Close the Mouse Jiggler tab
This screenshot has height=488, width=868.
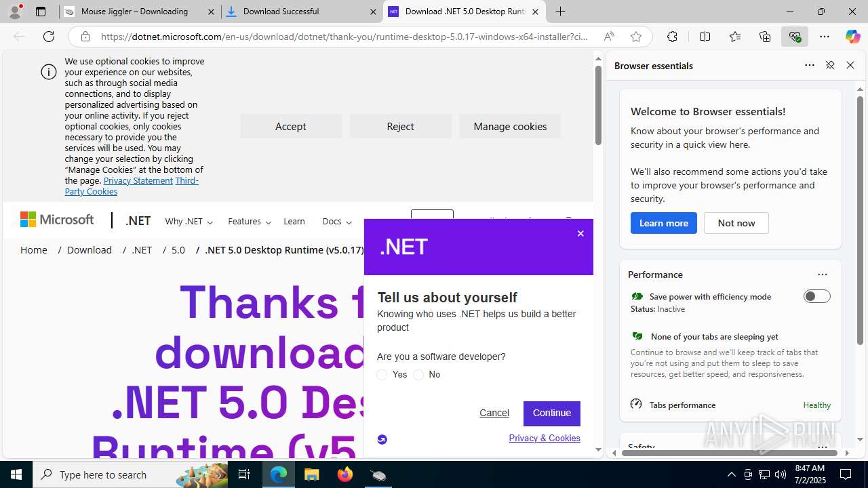click(x=211, y=12)
